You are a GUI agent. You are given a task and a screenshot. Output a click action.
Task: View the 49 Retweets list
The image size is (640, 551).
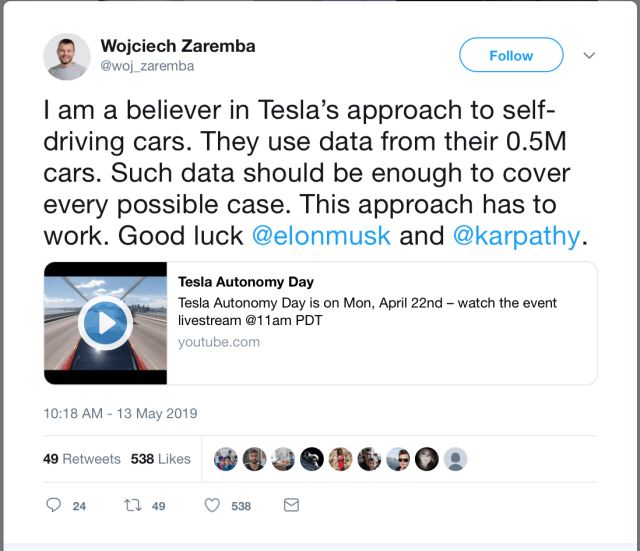(x=82, y=459)
